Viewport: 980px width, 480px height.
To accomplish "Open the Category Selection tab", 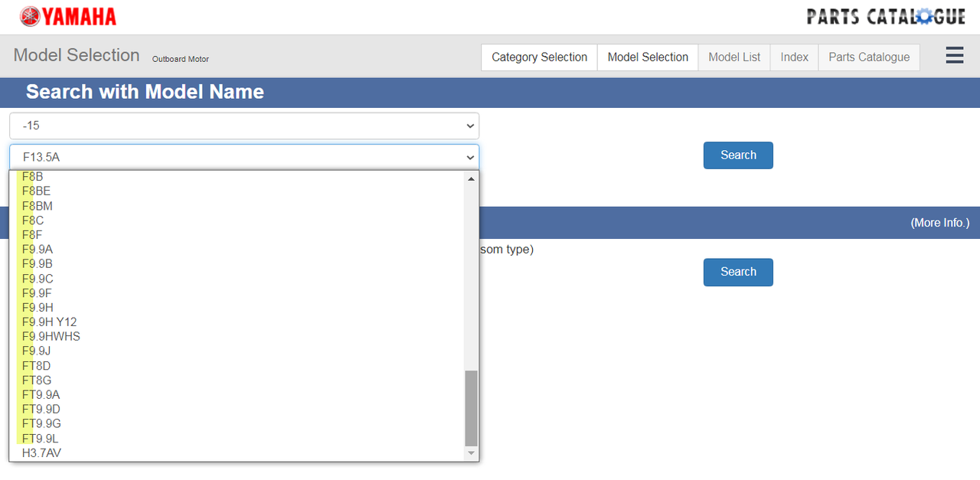I will click(539, 57).
